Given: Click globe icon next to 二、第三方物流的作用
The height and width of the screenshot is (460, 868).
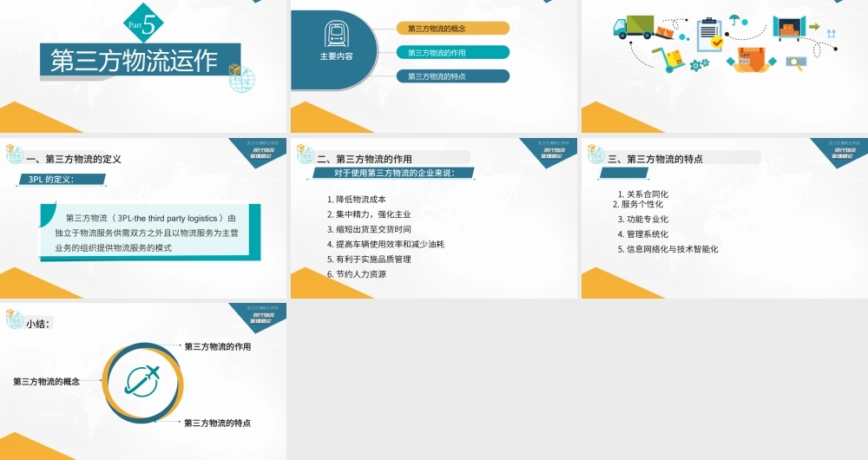Looking at the screenshot, I should (305, 154).
